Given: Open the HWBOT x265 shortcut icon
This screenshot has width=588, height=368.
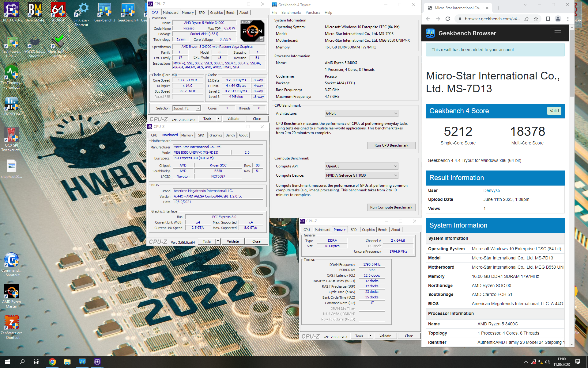Looking at the screenshot, I should point(35,46).
